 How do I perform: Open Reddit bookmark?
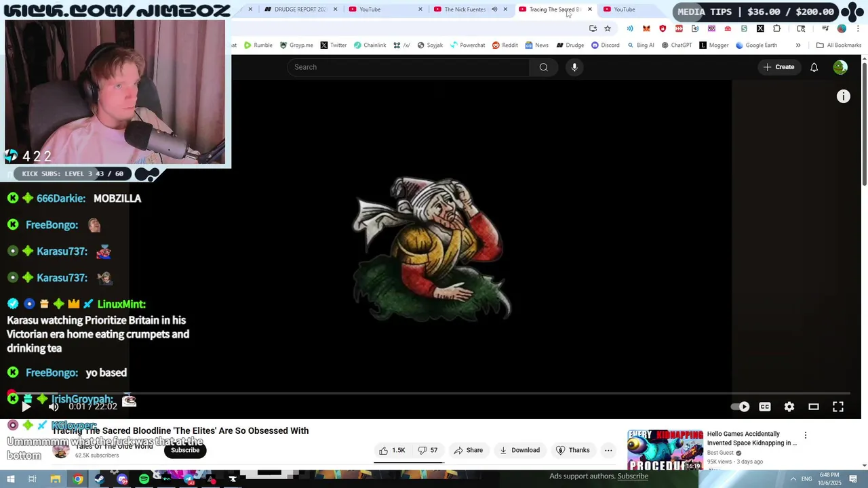(x=505, y=45)
